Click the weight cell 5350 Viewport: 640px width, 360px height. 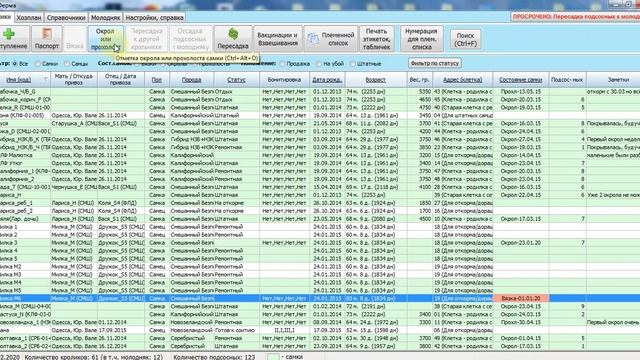click(420, 92)
